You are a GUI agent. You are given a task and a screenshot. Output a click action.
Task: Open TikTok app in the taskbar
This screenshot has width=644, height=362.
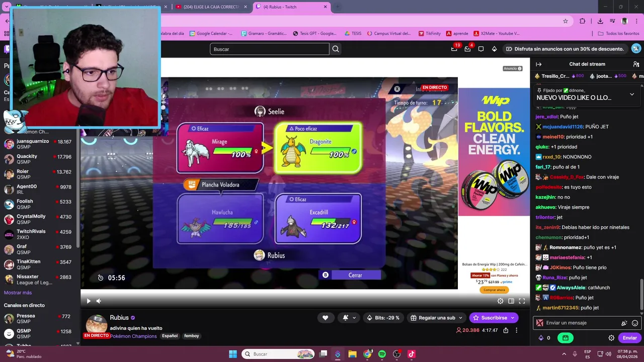[x=411, y=354]
